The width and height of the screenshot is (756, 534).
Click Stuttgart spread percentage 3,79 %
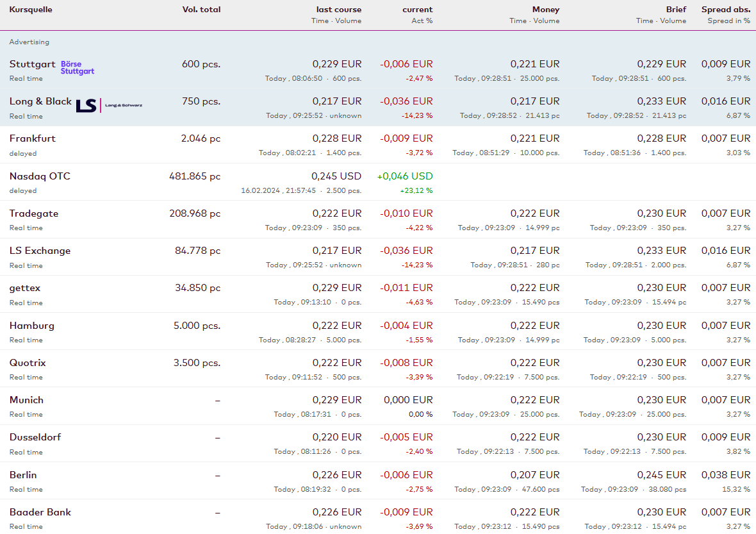[x=739, y=78]
